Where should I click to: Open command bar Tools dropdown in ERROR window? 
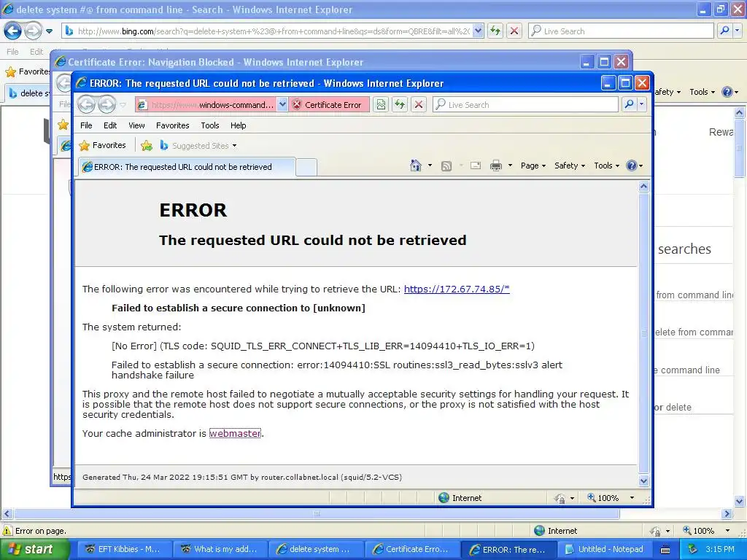click(x=606, y=166)
